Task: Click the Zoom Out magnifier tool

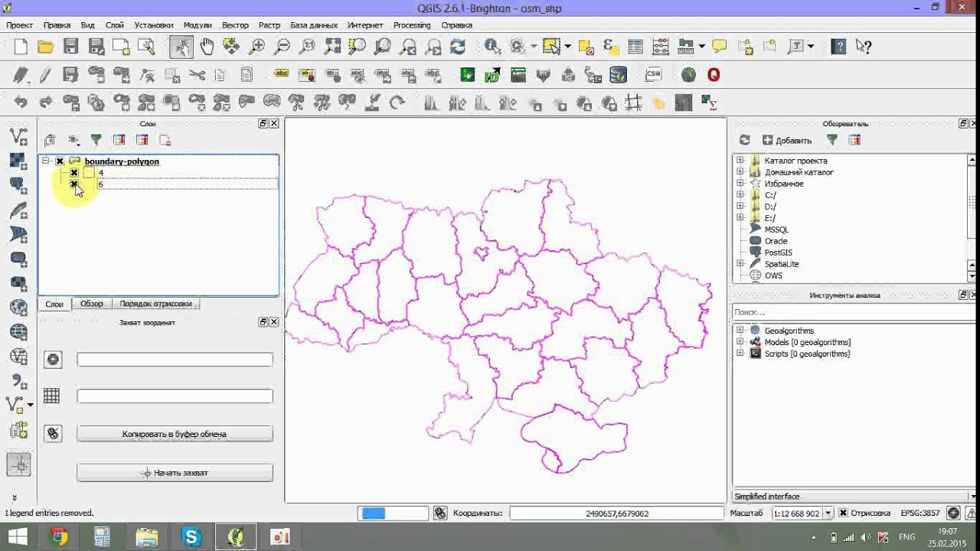Action: click(x=282, y=47)
